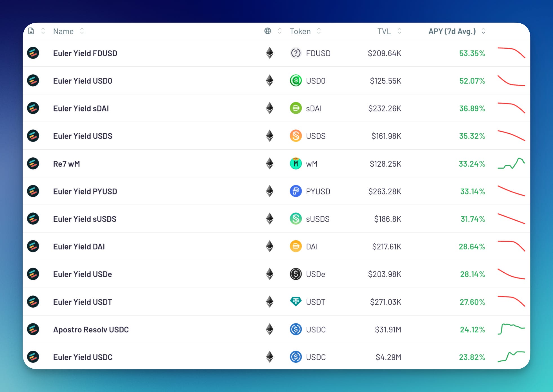Click the FDUSD token question-mark icon
This screenshot has height=392, width=553.
(296, 53)
